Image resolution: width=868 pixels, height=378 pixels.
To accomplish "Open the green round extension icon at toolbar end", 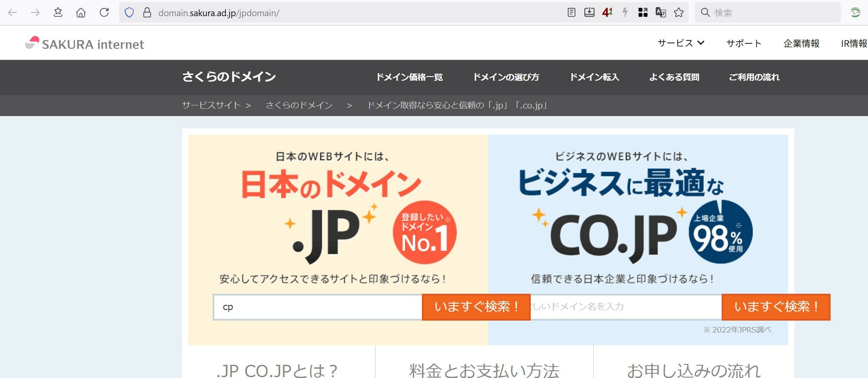I will click(855, 13).
